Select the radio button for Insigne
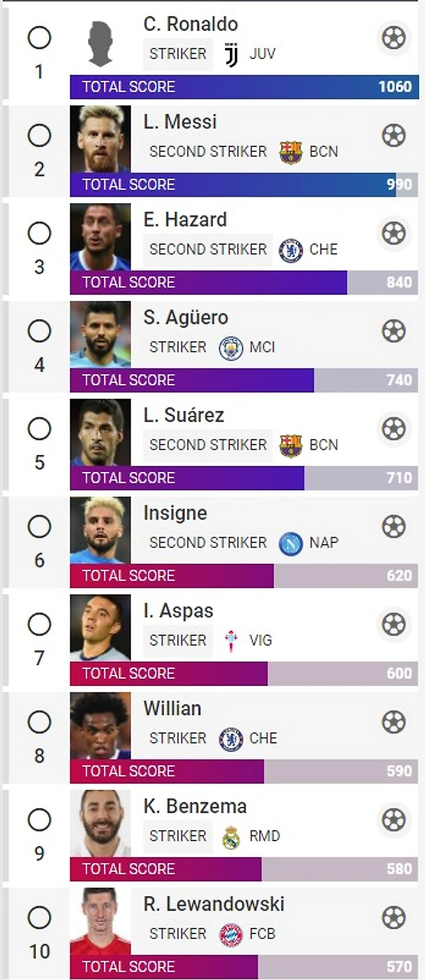Viewport: 425px width, 980px height. (40, 527)
